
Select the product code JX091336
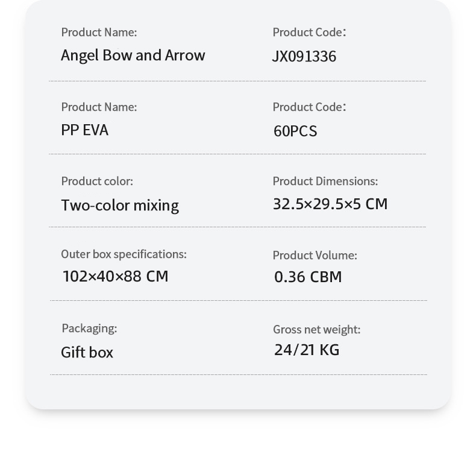click(304, 56)
